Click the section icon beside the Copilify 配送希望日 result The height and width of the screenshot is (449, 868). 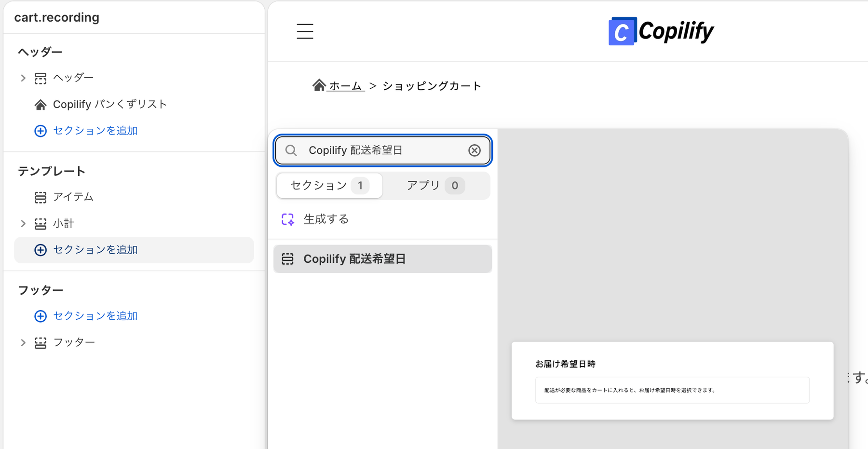click(287, 259)
